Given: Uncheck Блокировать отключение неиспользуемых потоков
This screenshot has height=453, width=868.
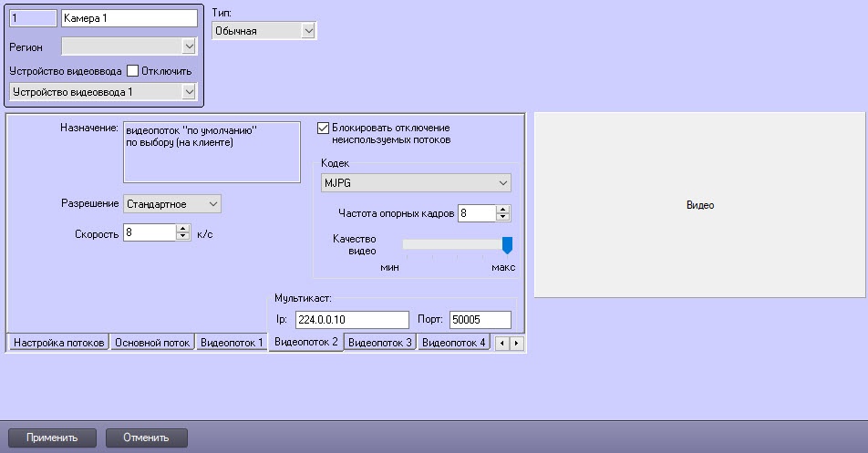Looking at the screenshot, I should coord(323,129).
